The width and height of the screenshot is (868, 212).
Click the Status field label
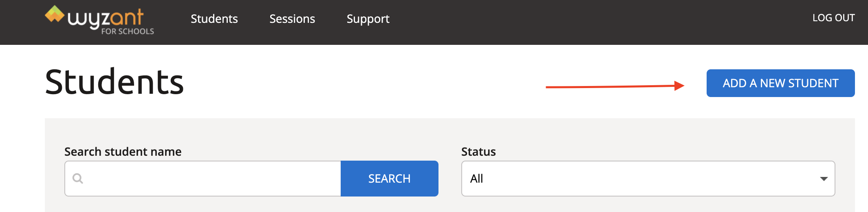(478, 152)
